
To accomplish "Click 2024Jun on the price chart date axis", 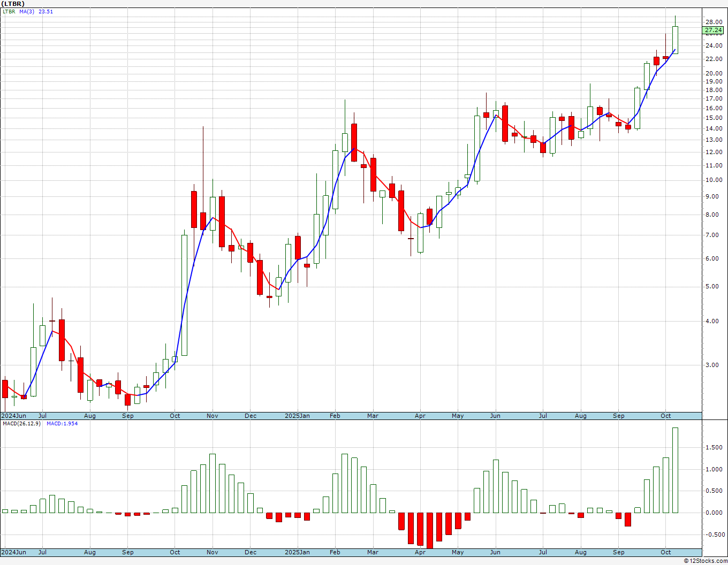I will coord(14,416).
